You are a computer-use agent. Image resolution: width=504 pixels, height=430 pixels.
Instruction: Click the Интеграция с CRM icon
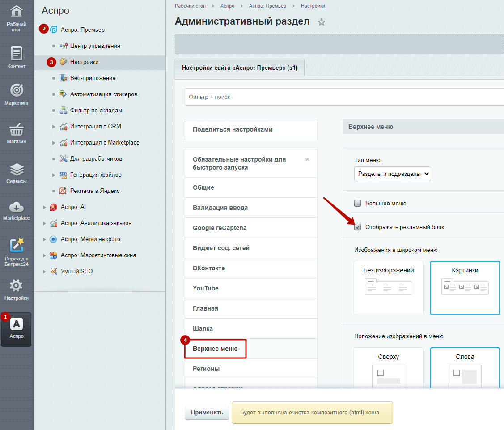click(x=64, y=126)
